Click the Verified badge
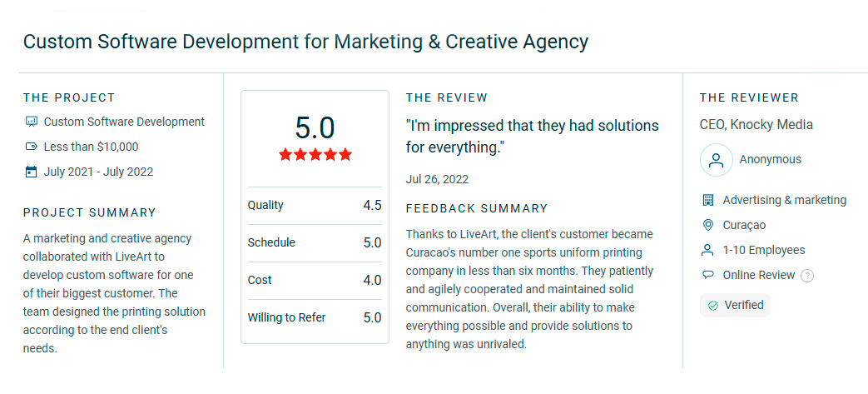This screenshot has width=868, height=394. [735, 306]
